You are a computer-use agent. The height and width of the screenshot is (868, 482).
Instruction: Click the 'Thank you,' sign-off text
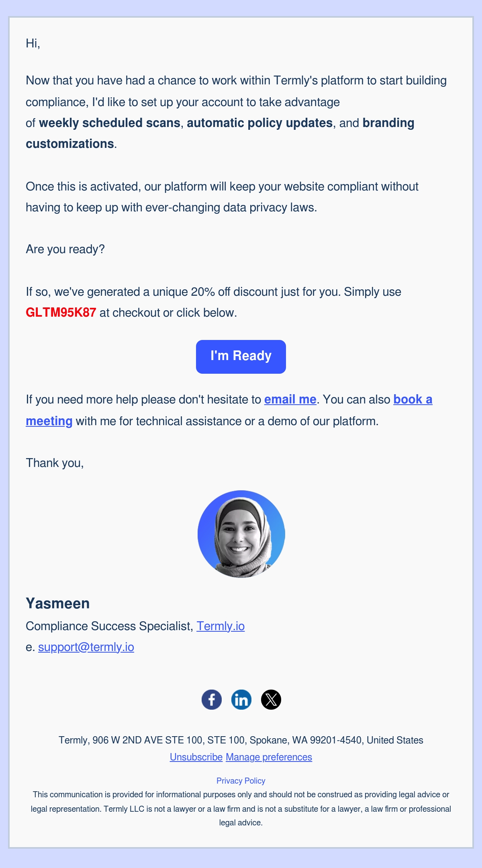click(x=55, y=463)
